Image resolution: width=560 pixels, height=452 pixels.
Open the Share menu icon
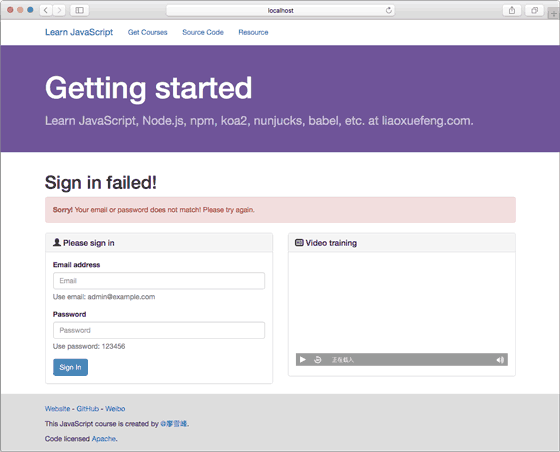(x=512, y=10)
